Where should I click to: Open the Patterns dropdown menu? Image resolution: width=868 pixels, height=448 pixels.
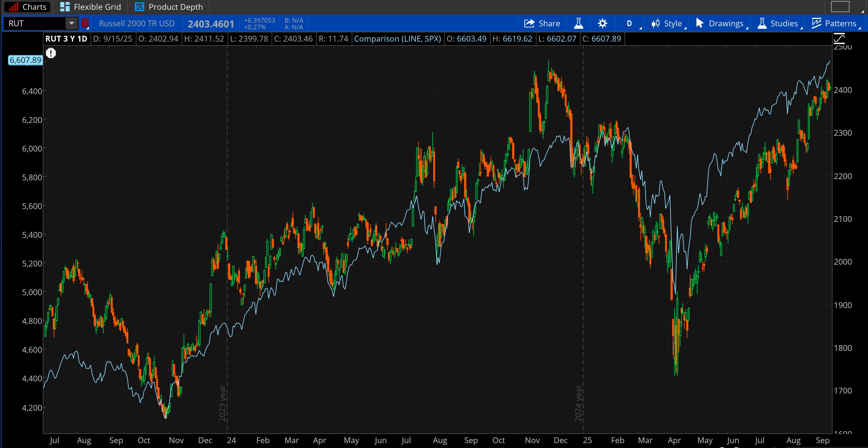(x=836, y=23)
